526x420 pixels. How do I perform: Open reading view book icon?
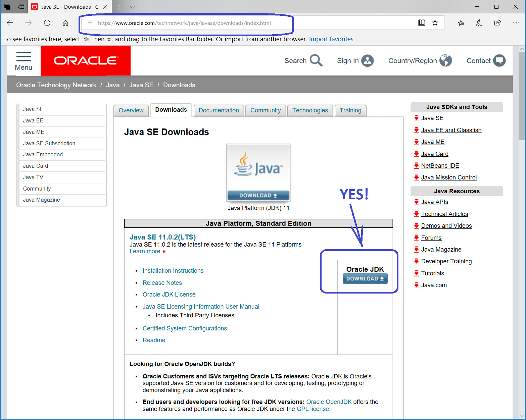point(422,23)
